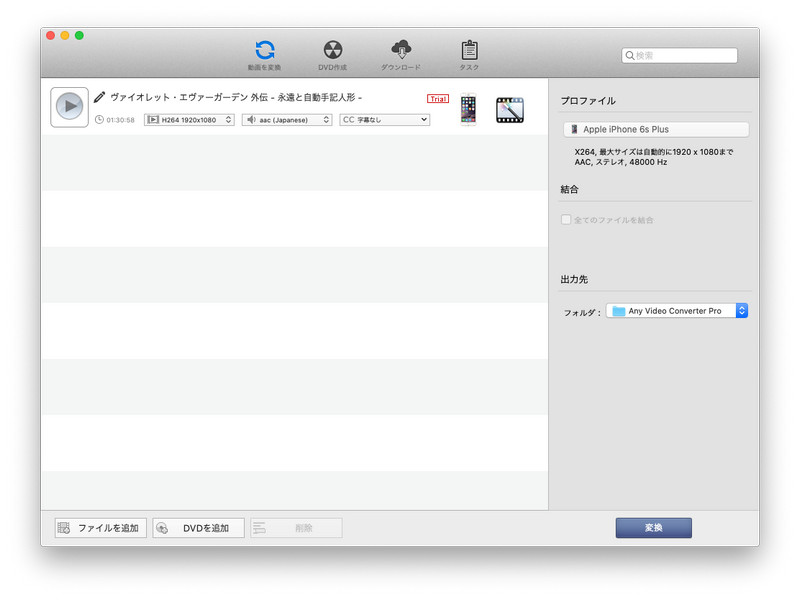Toggle 全てのファイルを結合 merge checkbox
800x600 pixels.
click(566, 219)
